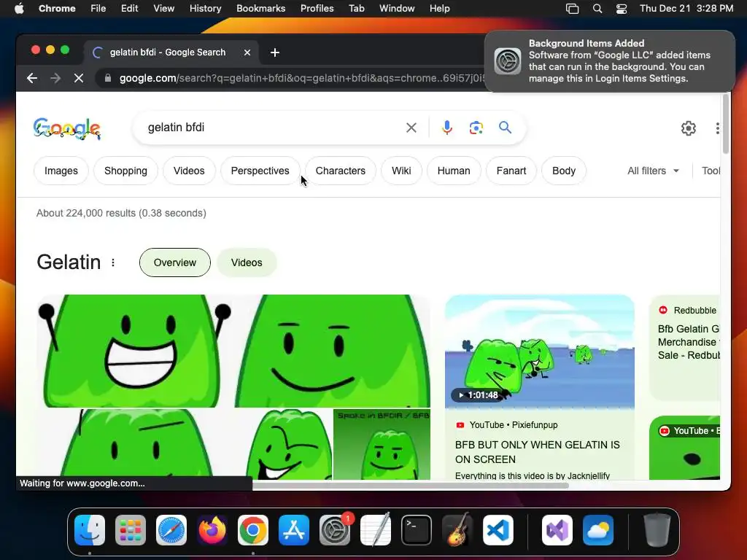This screenshot has width=747, height=560.
Task: Open the weather app in dock
Action: coord(598,530)
